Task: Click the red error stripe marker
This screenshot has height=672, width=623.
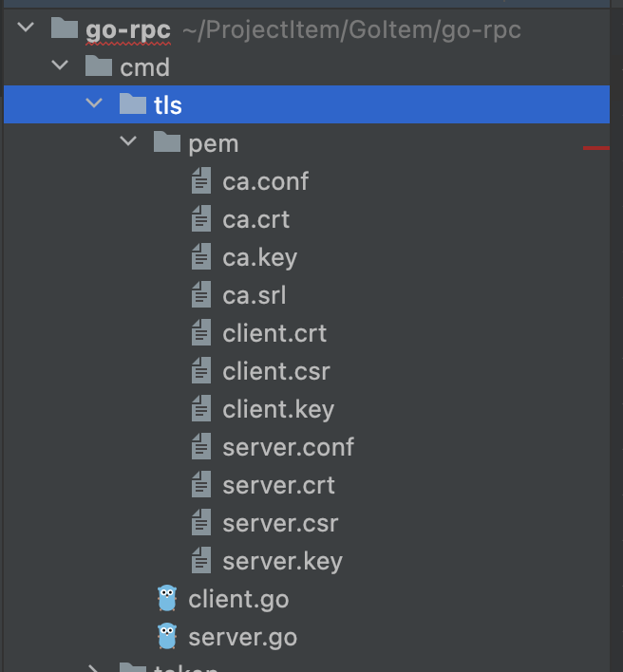Action: (x=596, y=148)
